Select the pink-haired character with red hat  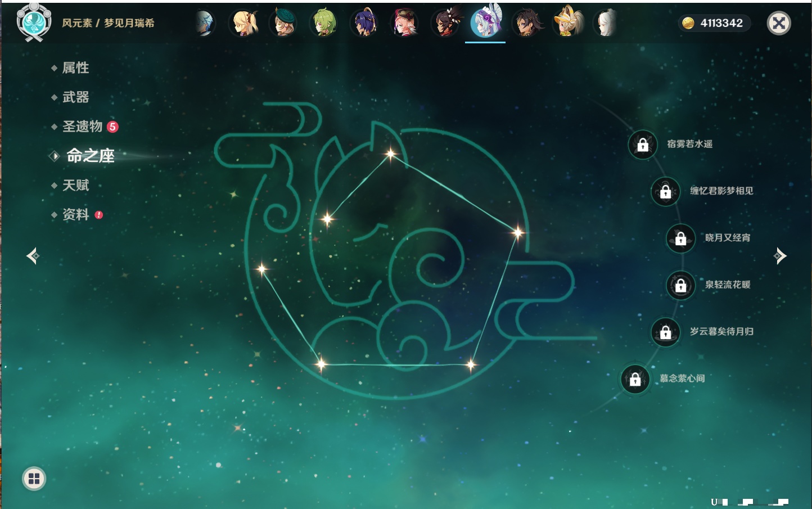(405, 23)
